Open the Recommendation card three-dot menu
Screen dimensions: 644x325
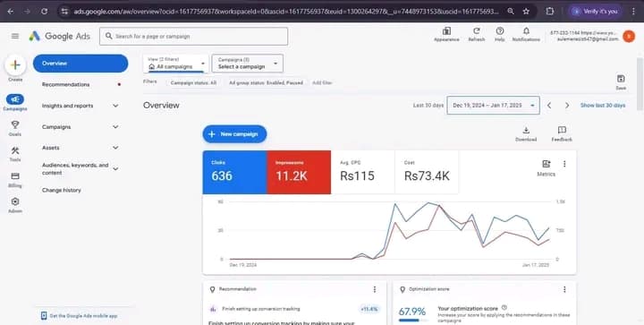[x=375, y=290]
